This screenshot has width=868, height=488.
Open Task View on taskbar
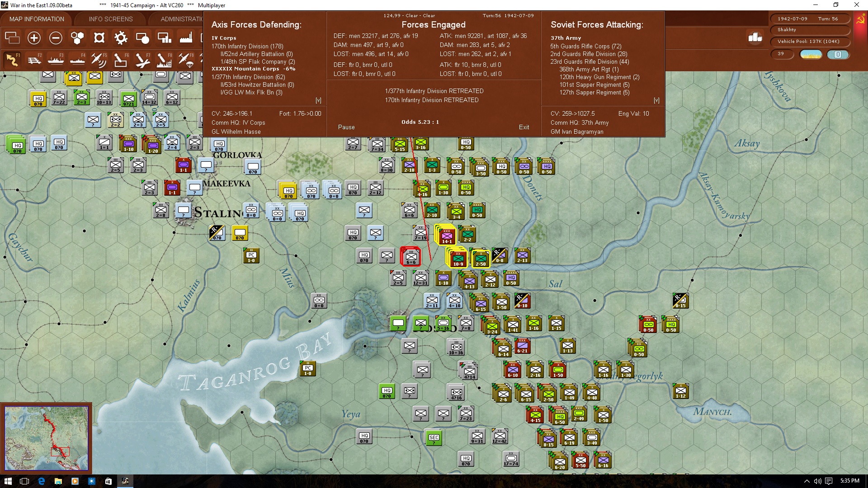[x=24, y=481]
